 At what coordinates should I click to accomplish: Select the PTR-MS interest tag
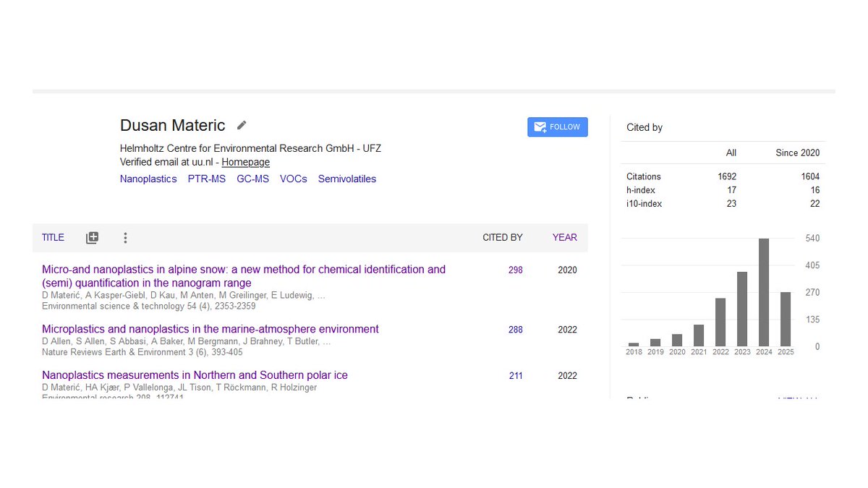(x=207, y=179)
